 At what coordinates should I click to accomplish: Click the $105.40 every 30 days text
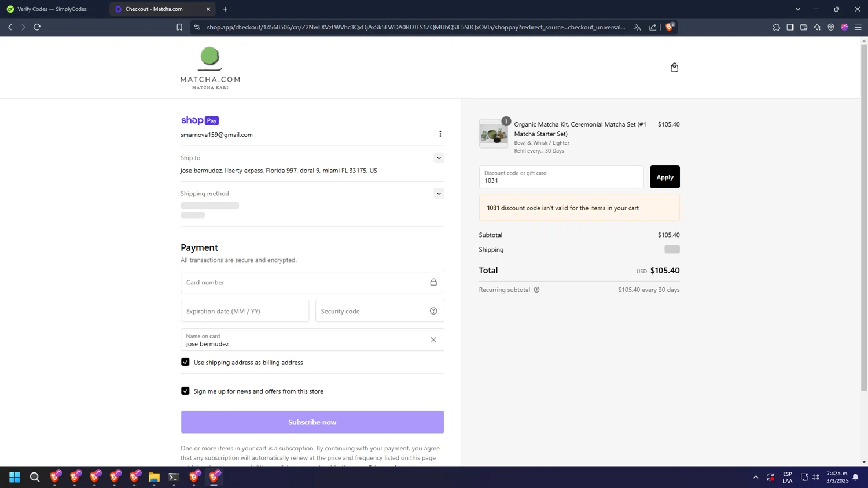[x=649, y=290]
